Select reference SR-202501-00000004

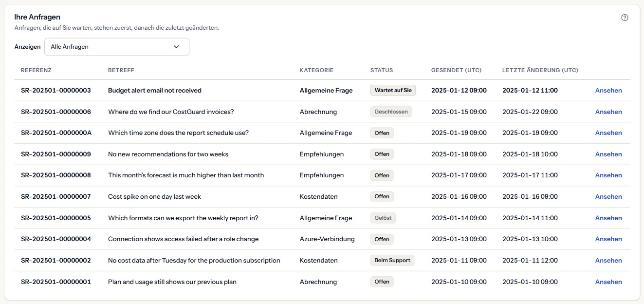click(x=56, y=239)
